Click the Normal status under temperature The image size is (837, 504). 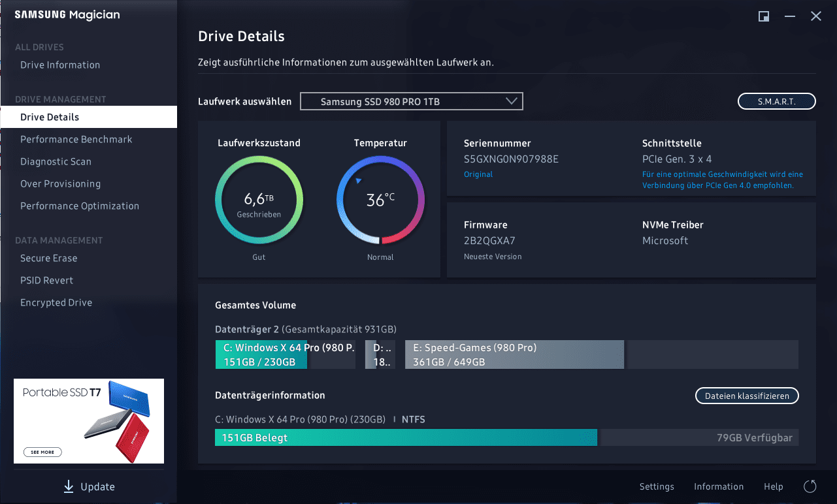click(x=380, y=257)
